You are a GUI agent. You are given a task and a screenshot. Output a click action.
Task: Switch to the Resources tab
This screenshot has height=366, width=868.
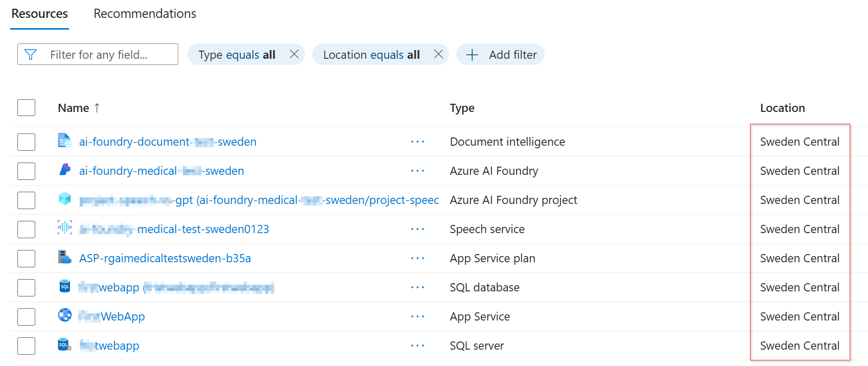[39, 14]
